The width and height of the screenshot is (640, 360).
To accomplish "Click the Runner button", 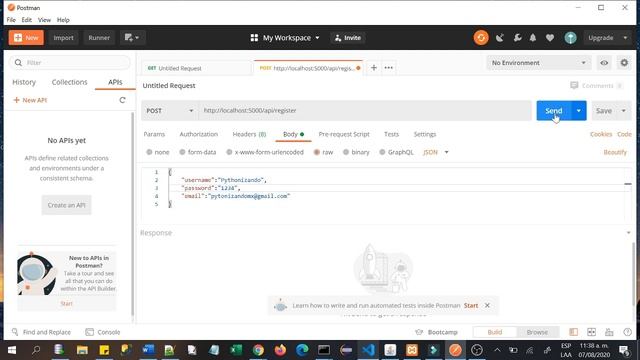I will point(99,38).
